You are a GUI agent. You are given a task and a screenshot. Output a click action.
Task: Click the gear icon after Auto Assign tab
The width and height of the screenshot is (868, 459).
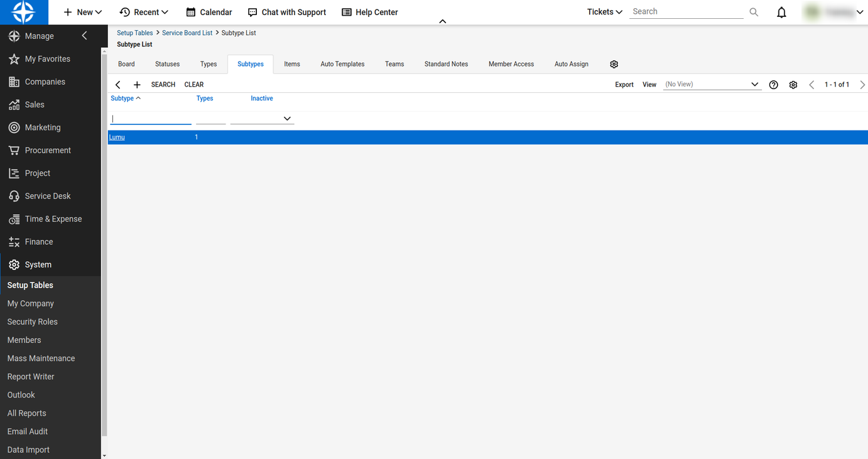click(x=614, y=64)
